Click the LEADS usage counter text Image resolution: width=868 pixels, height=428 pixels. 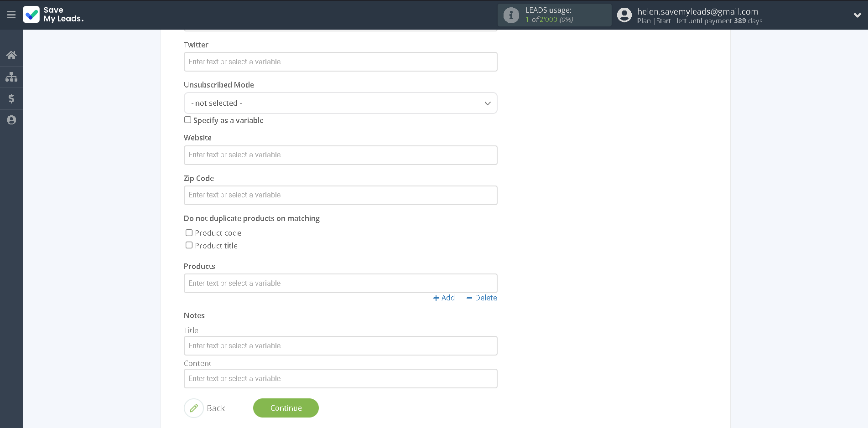[549, 15]
